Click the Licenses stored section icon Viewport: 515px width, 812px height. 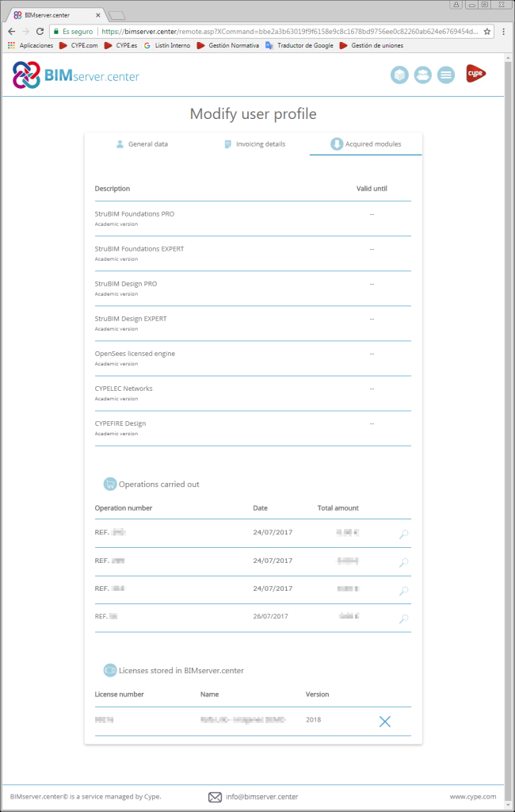pyautogui.click(x=109, y=670)
